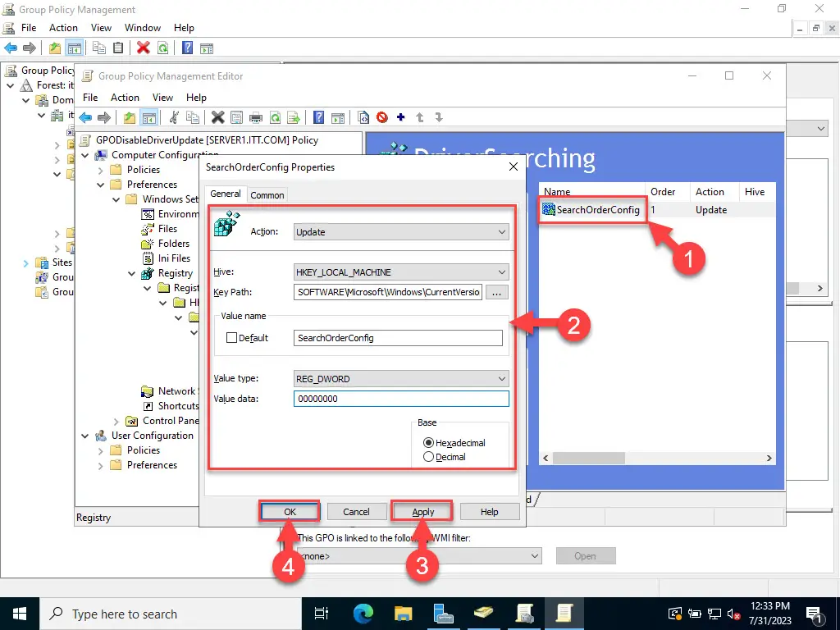Open File Explorer from the taskbar
Image resolution: width=840 pixels, height=630 pixels.
pos(404,614)
